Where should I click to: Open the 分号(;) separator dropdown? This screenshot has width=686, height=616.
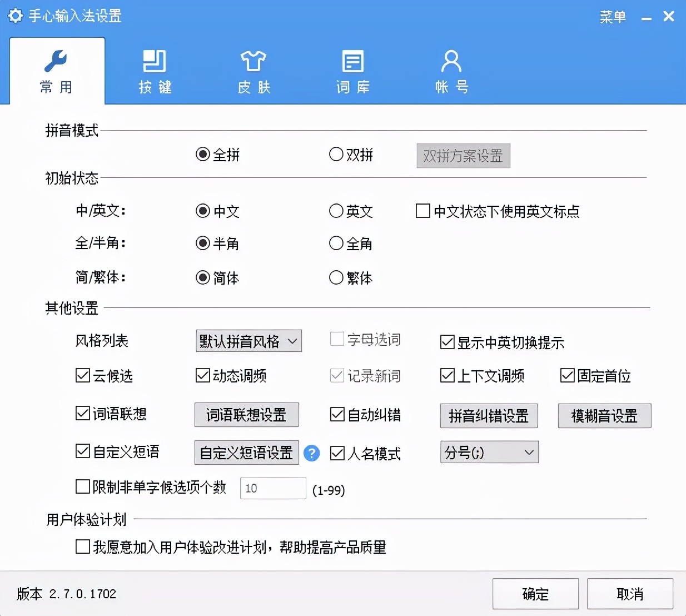(489, 452)
